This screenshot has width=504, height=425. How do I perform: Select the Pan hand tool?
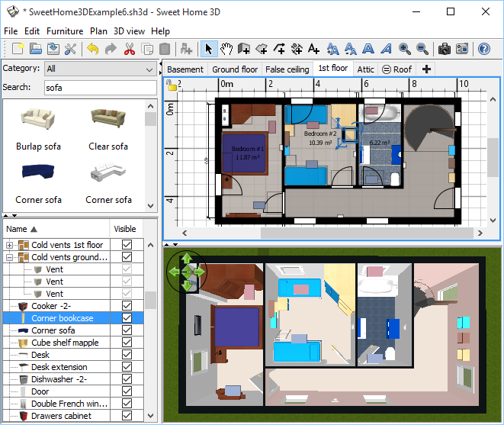[226, 50]
